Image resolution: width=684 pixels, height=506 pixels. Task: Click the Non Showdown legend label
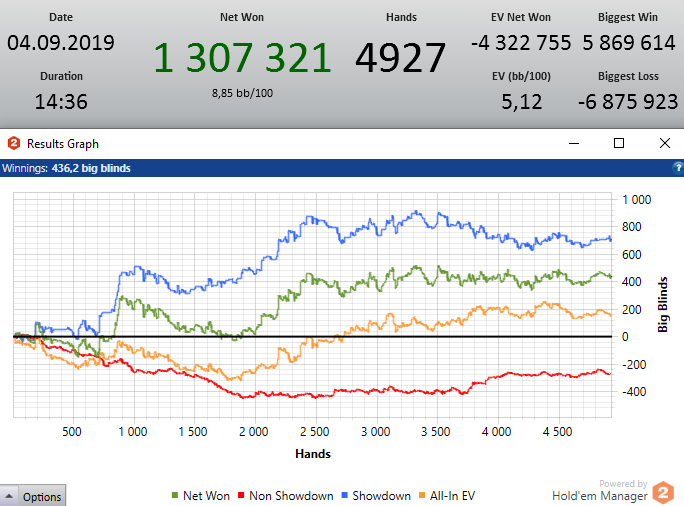[291, 496]
